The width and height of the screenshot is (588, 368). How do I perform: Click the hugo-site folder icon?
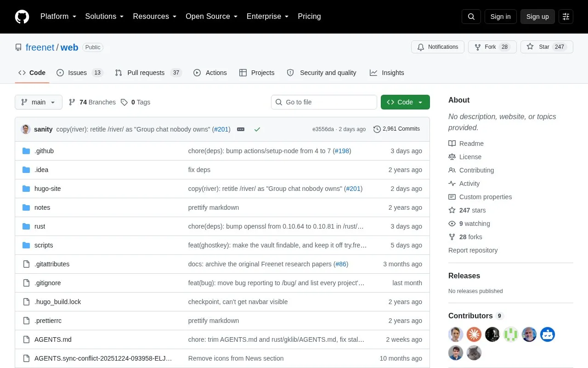pyautogui.click(x=26, y=189)
